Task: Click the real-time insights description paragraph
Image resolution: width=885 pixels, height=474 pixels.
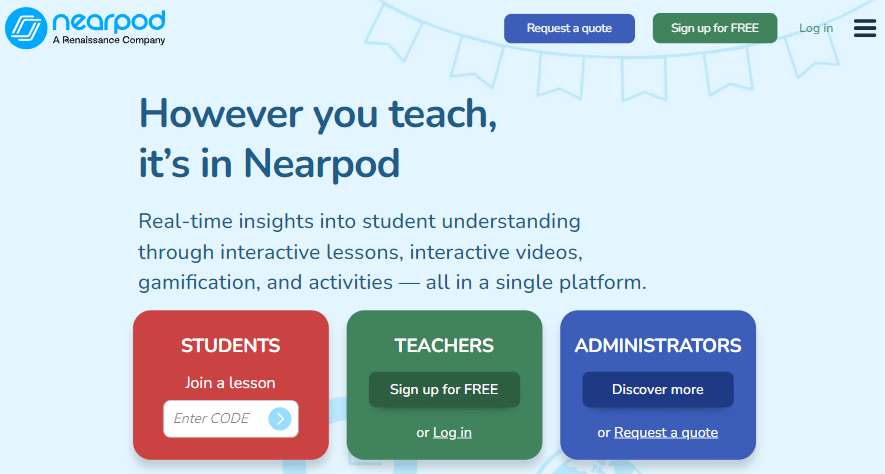Action: pyautogui.click(x=392, y=251)
